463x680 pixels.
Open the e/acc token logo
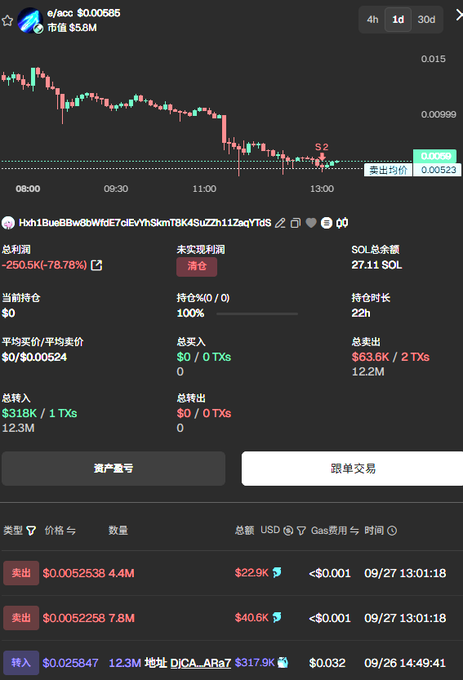click(x=30, y=20)
